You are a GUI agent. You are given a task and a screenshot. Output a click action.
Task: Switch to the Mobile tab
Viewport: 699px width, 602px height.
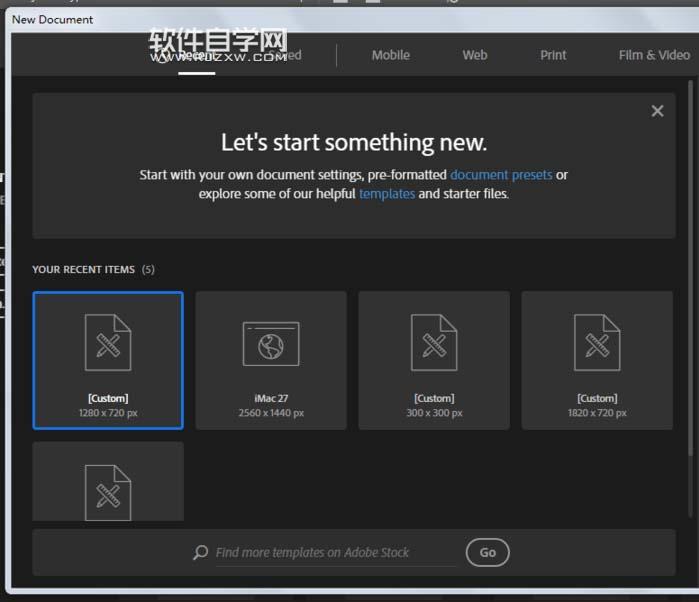click(x=391, y=55)
